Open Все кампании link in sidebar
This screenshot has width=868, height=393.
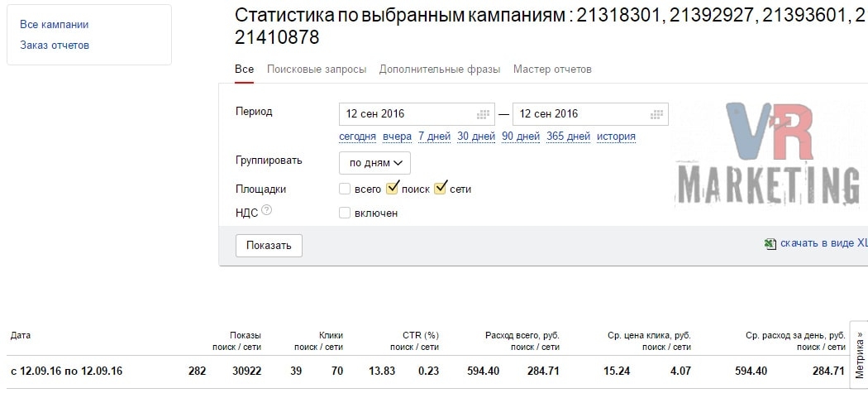55,25
